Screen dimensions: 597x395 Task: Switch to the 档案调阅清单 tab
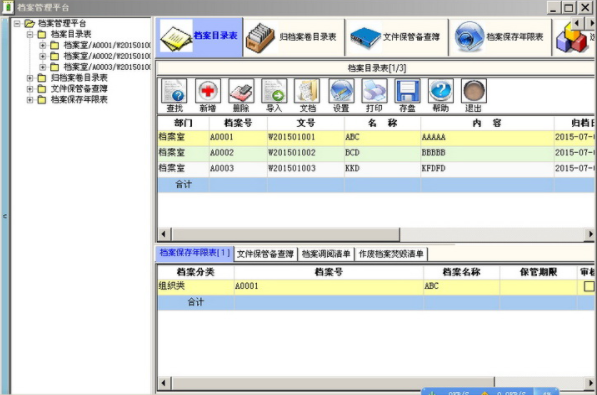(x=326, y=254)
